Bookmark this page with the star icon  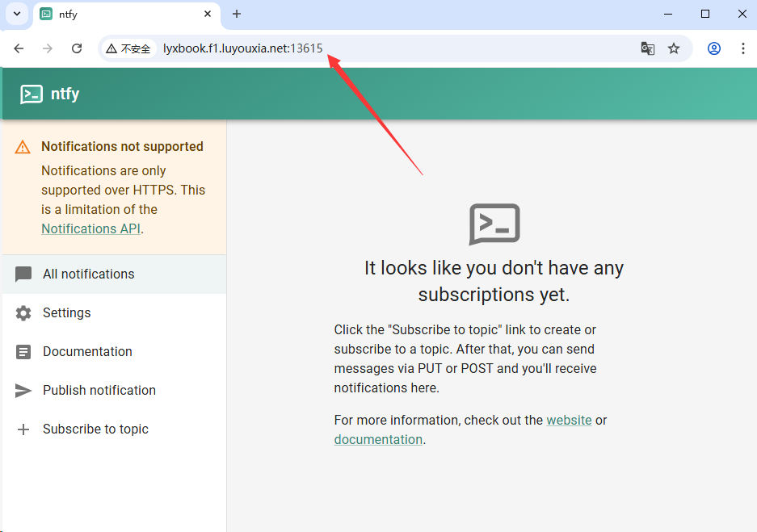click(x=674, y=48)
